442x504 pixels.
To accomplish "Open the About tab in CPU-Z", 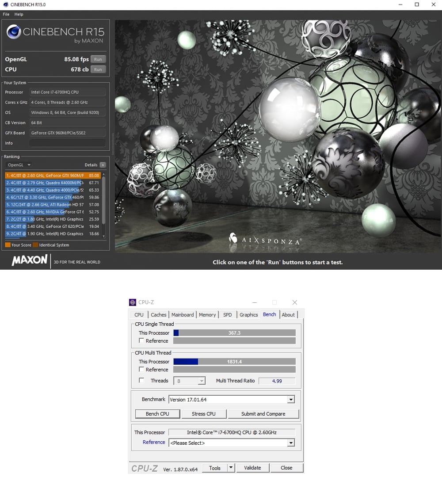I will [x=288, y=315].
